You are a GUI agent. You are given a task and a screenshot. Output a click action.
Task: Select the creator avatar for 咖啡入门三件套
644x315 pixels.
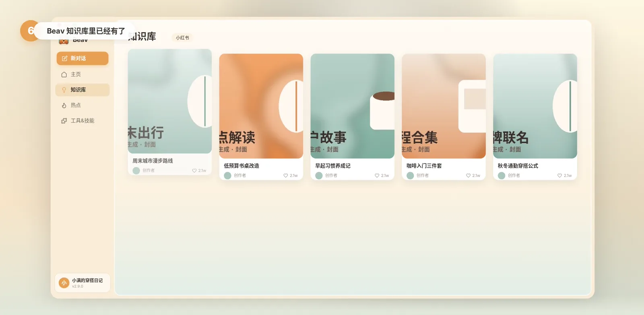411,175
